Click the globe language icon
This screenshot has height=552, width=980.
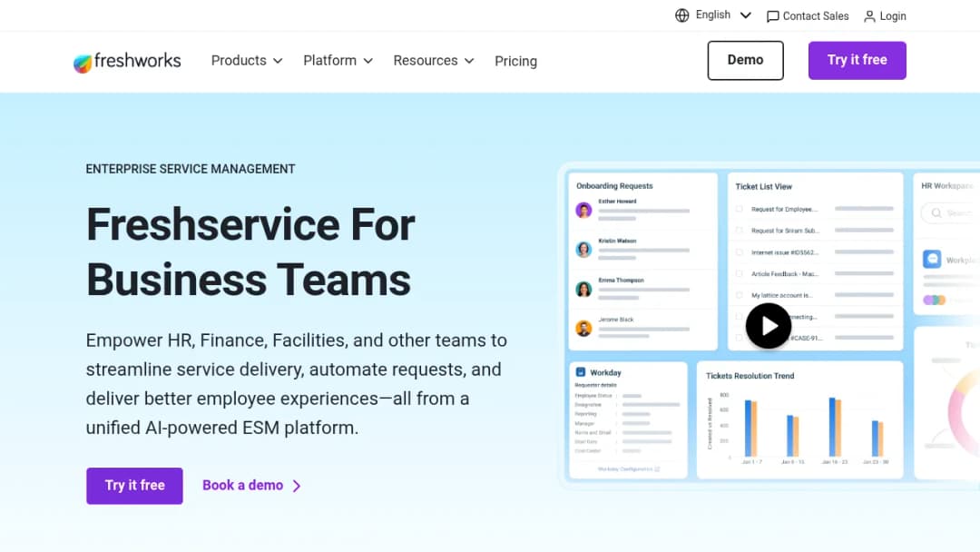coord(681,15)
